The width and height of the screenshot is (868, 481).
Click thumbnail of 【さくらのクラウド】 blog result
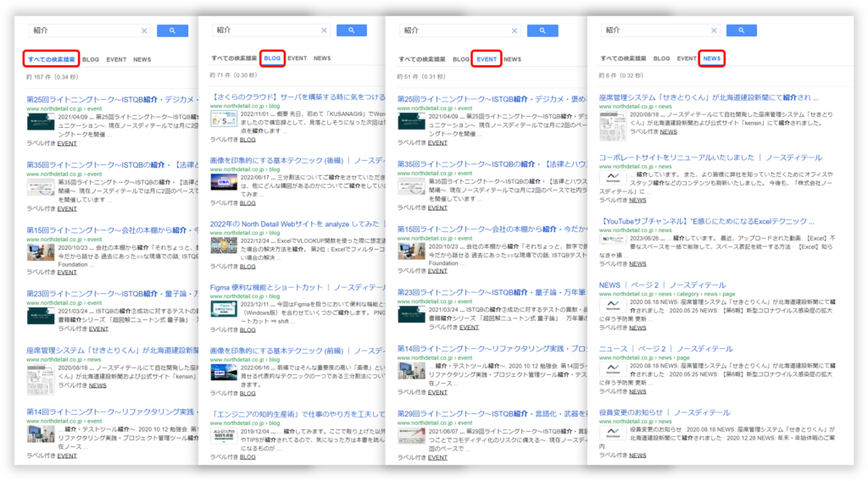pyautogui.click(x=224, y=119)
